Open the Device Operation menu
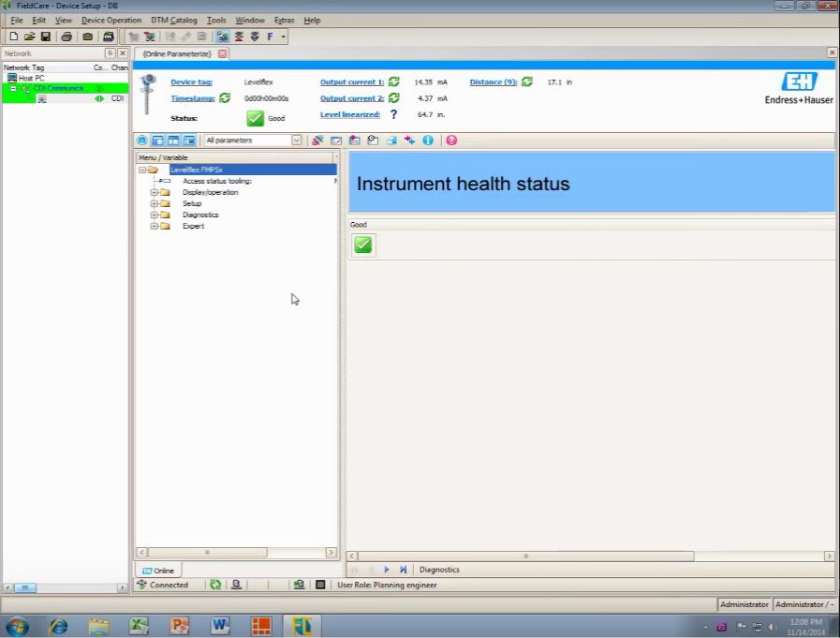840x638 pixels. (x=111, y=20)
